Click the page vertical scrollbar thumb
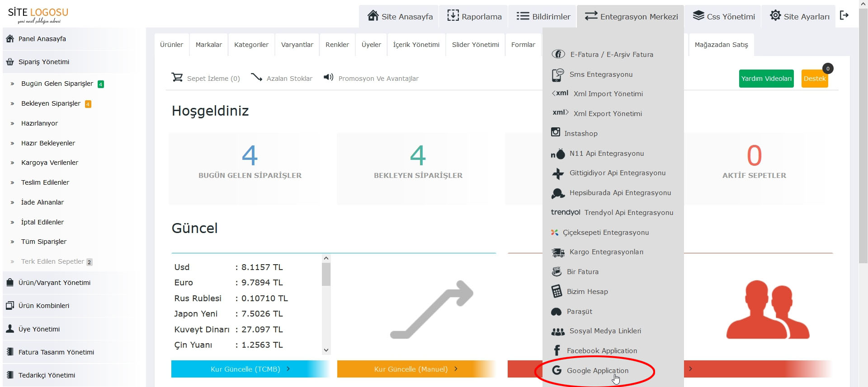 863,135
